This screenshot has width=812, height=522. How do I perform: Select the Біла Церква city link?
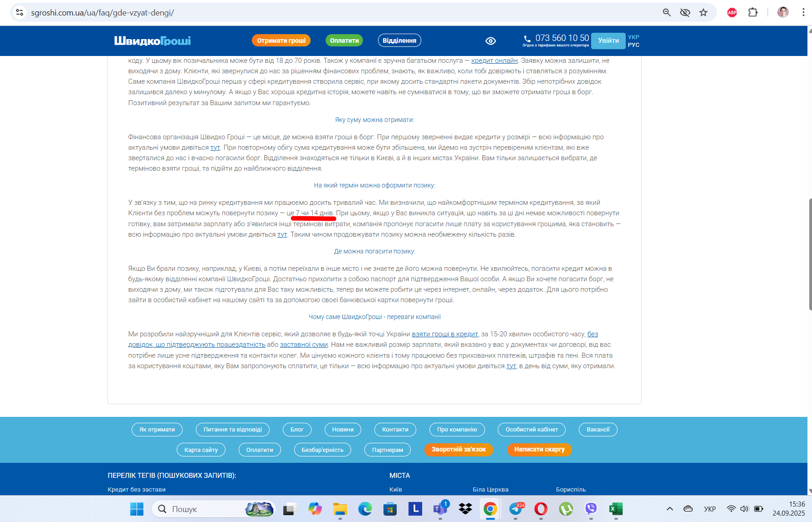pos(490,490)
